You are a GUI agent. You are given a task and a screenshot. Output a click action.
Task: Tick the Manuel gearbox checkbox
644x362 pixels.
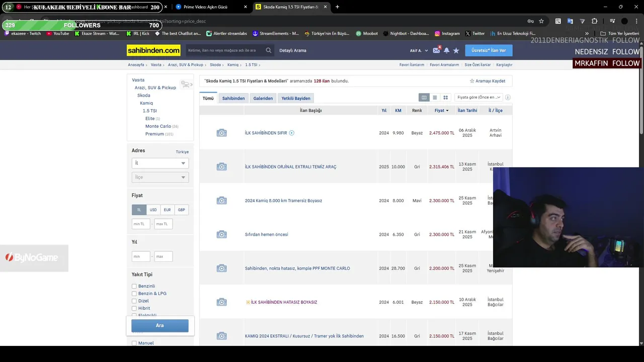tap(134, 343)
